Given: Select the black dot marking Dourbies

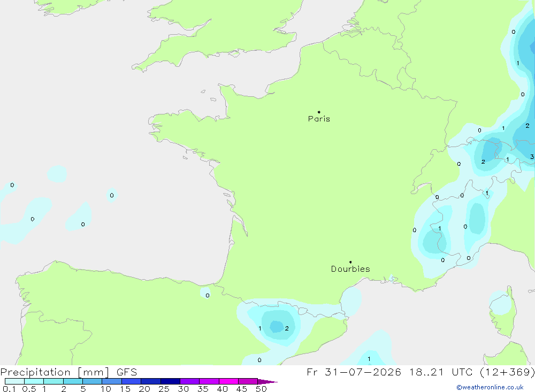Looking at the screenshot, I should [x=350, y=262].
